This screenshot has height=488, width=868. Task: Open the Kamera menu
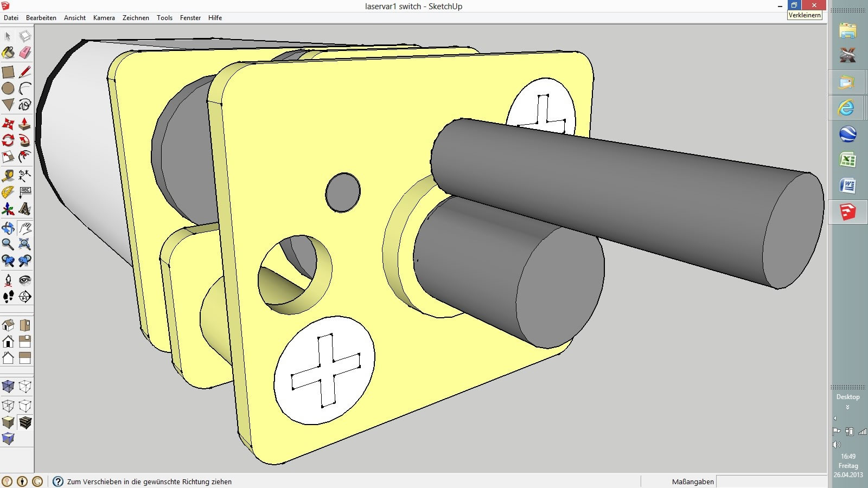(x=104, y=18)
